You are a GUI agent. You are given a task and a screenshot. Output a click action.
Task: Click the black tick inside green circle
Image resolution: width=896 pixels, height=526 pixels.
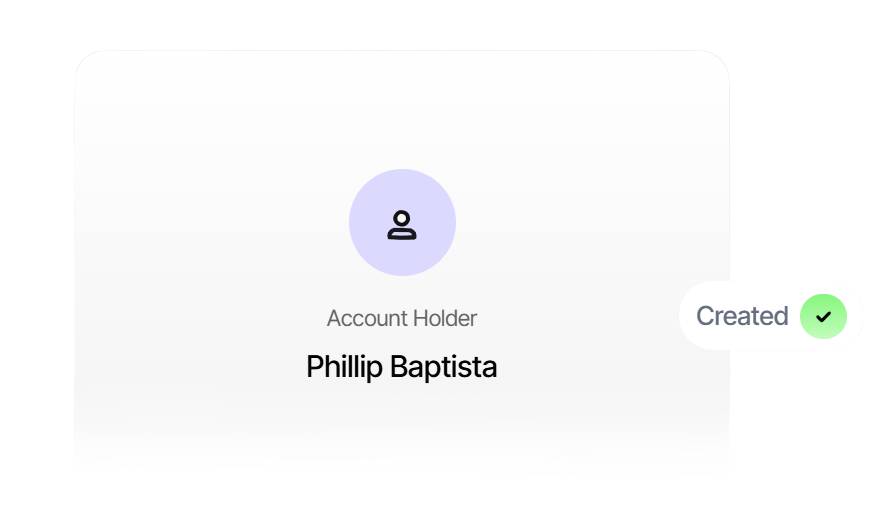[x=823, y=316]
